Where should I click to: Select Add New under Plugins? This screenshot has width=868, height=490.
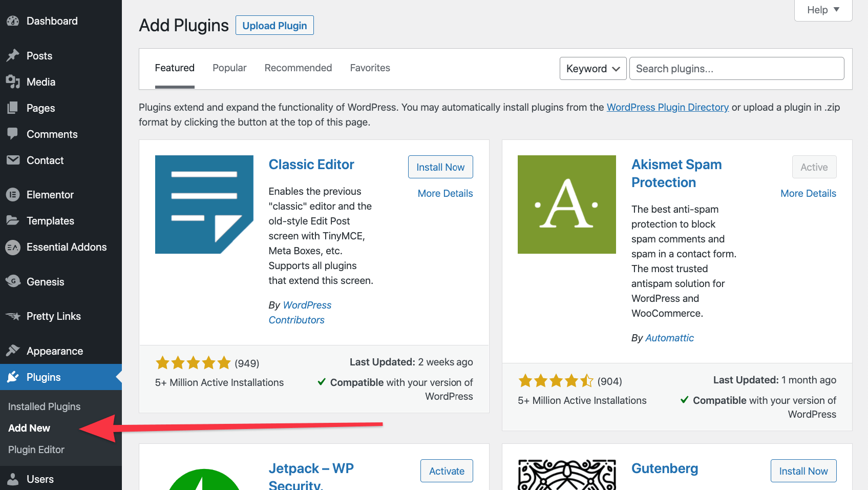pos(29,428)
